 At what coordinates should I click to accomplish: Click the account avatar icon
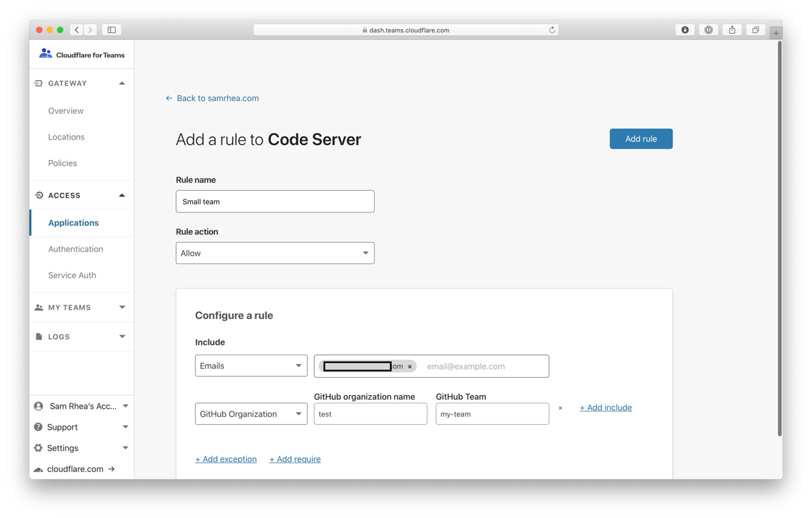(x=38, y=406)
